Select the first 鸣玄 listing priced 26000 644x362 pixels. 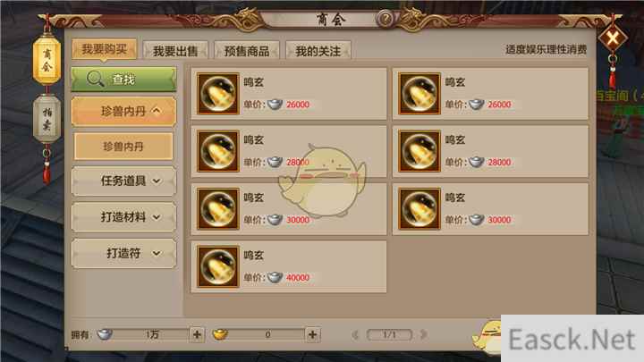289,94
